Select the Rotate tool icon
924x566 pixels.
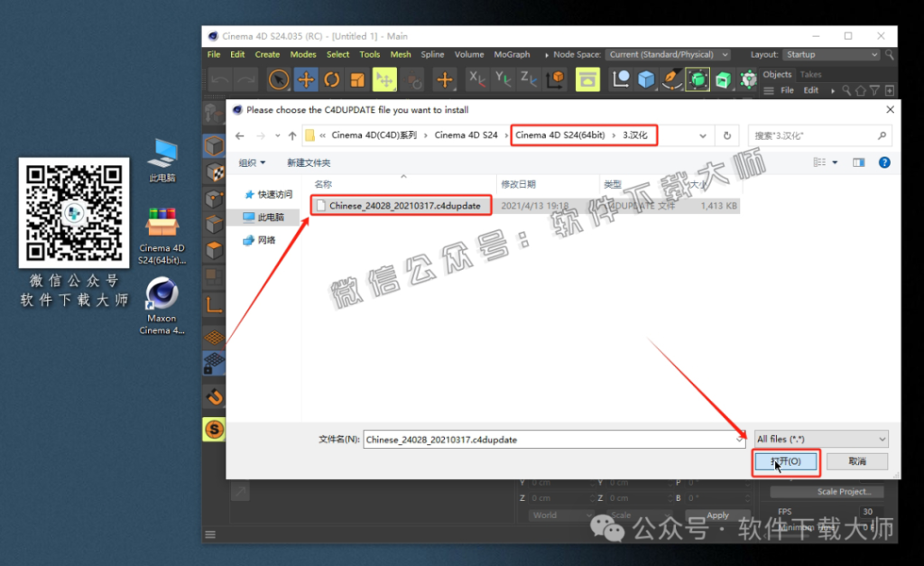point(331,79)
